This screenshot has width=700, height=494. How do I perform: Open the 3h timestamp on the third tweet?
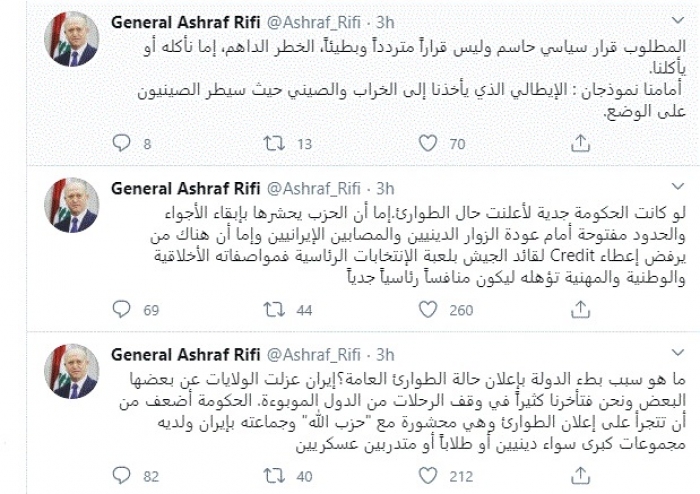386,353
